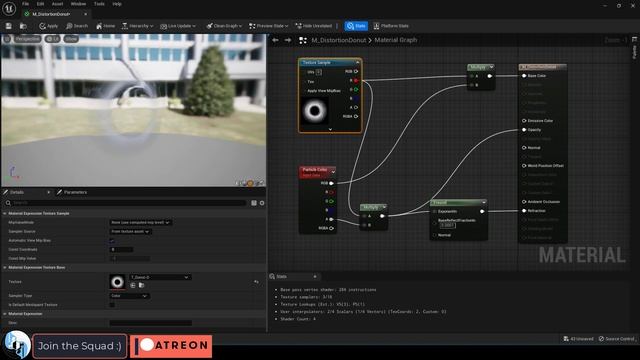Viewport: 640px width, 360px height.
Task: Collapse the Fresnel node chevron
Action: click(484, 202)
